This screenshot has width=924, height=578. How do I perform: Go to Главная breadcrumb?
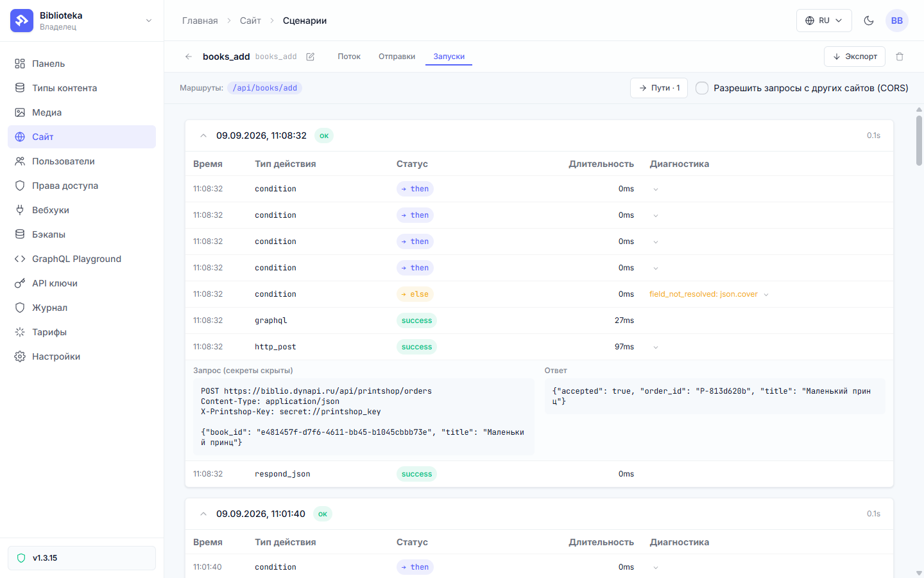click(x=200, y=21)
